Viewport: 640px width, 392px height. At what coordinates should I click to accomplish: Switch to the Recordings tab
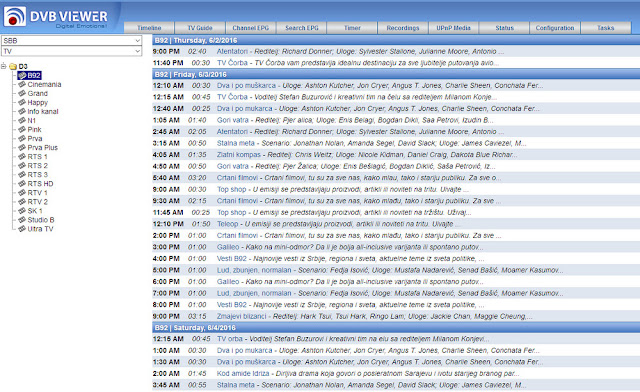(x=402, y=28)
